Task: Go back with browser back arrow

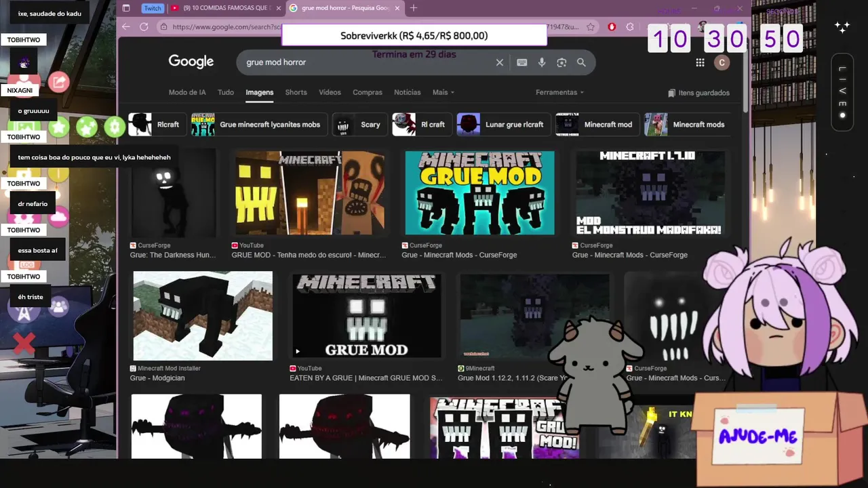Action: [x=126, y=26]
